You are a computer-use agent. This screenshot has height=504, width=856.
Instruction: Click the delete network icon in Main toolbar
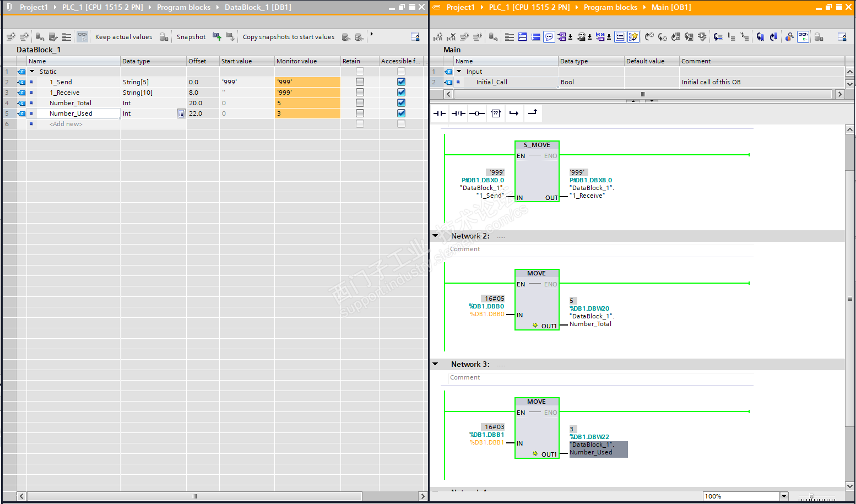coord(451,37)
